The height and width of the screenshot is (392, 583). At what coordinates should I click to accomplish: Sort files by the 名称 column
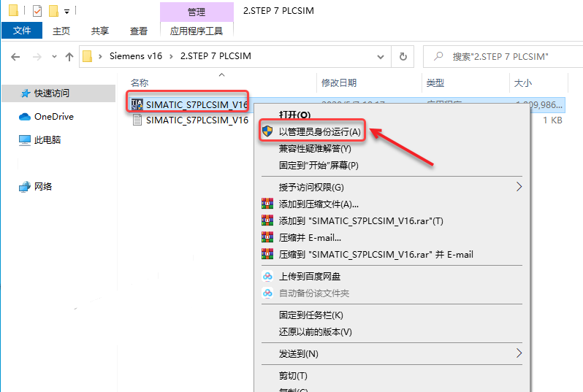pyautogui.click(x=140, y=83)
